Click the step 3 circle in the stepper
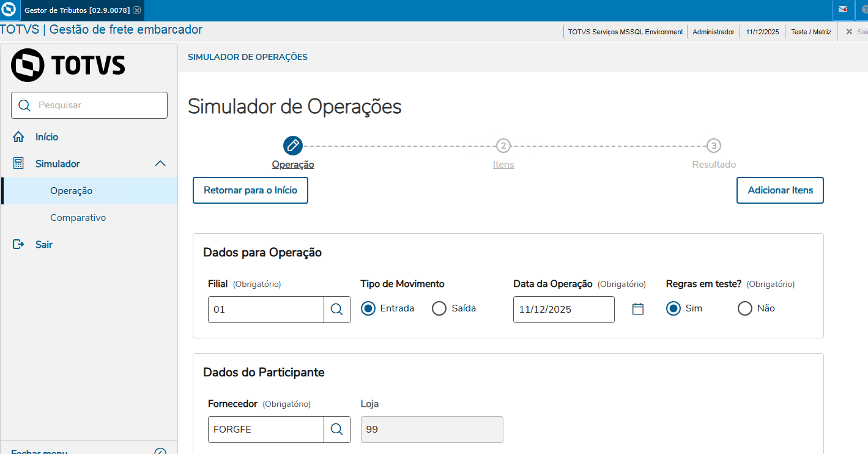 tap(714, 146)
